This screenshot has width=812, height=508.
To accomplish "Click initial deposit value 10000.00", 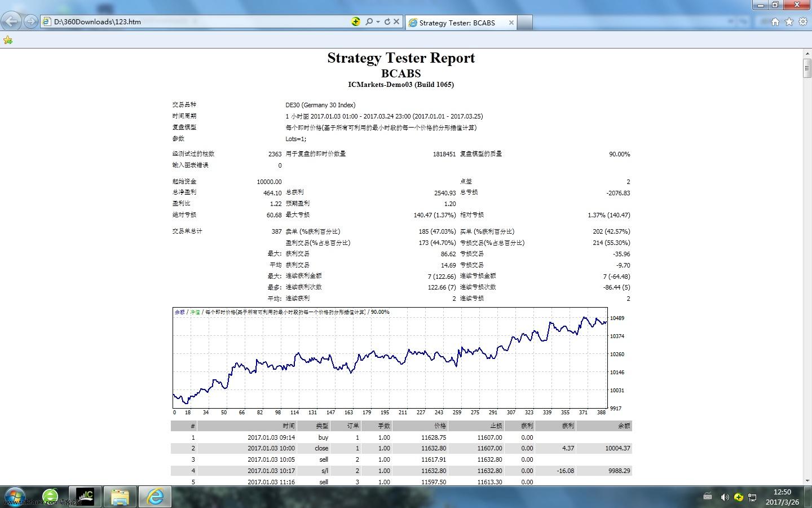I will 269,182.
